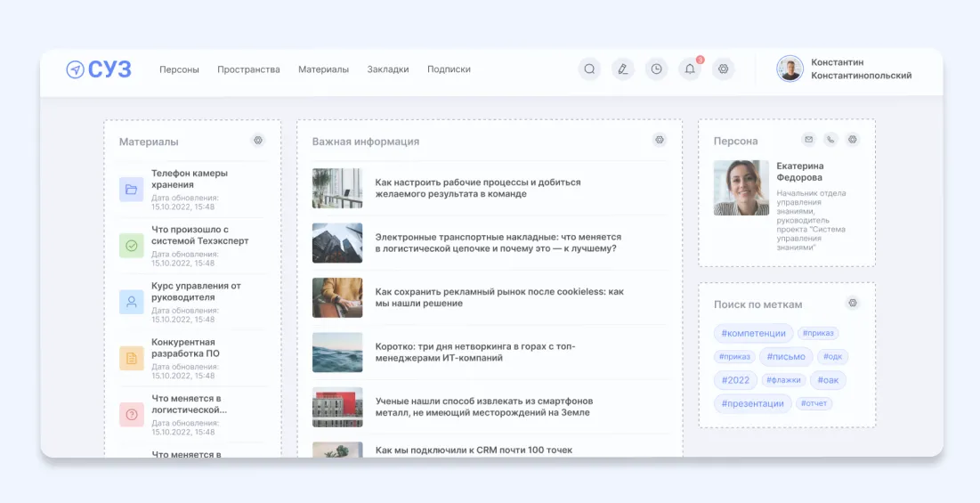Open the edit pencil icon in header
Viewport: 980px width, 503px height.
coord(623,69)
